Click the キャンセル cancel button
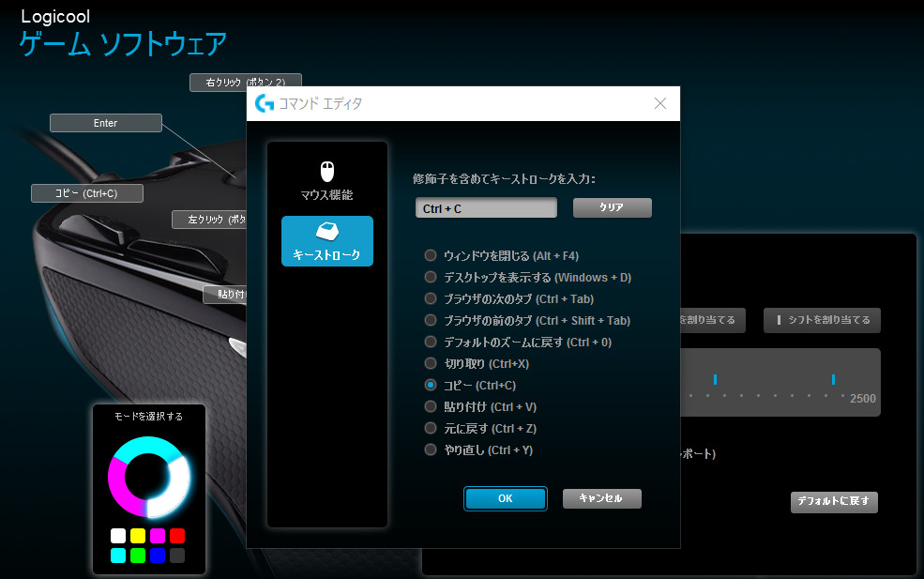Screen dimensions: 924x579 click(x=601, y=498)
